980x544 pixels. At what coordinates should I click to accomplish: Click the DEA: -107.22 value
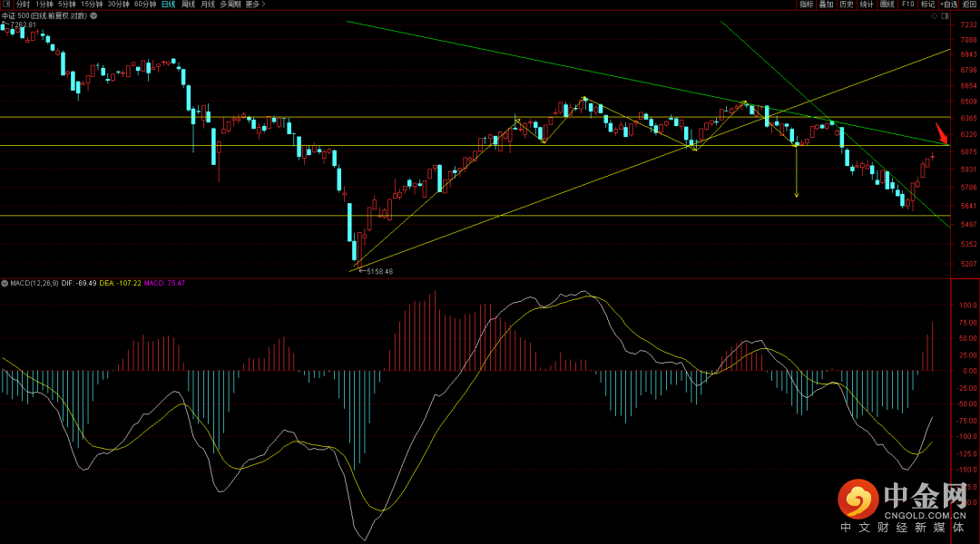120,283
